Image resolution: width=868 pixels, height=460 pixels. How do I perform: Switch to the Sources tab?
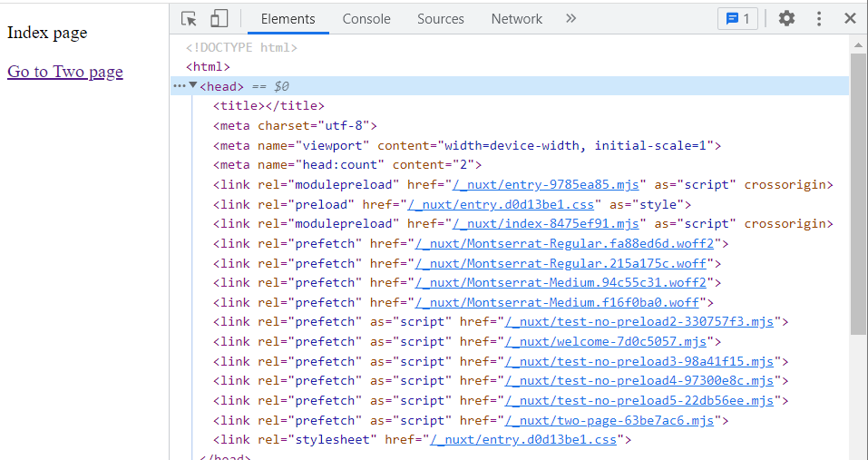click(441, 19)
